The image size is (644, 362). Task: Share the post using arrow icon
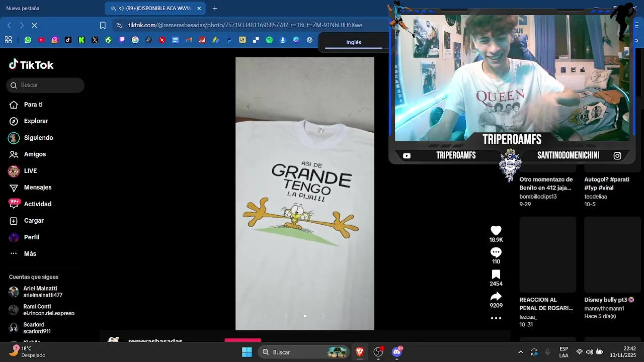[496, 296]
